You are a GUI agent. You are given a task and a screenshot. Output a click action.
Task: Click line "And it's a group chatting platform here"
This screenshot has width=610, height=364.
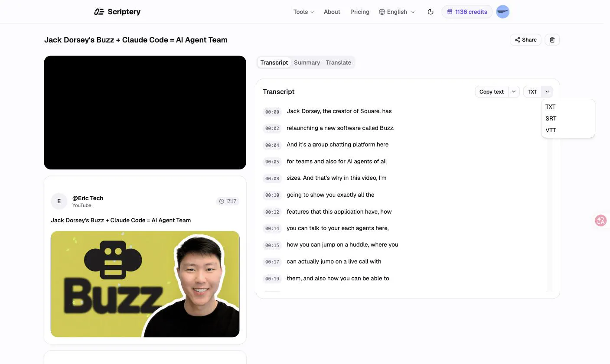pyautogui.click(x=337, y=145)
